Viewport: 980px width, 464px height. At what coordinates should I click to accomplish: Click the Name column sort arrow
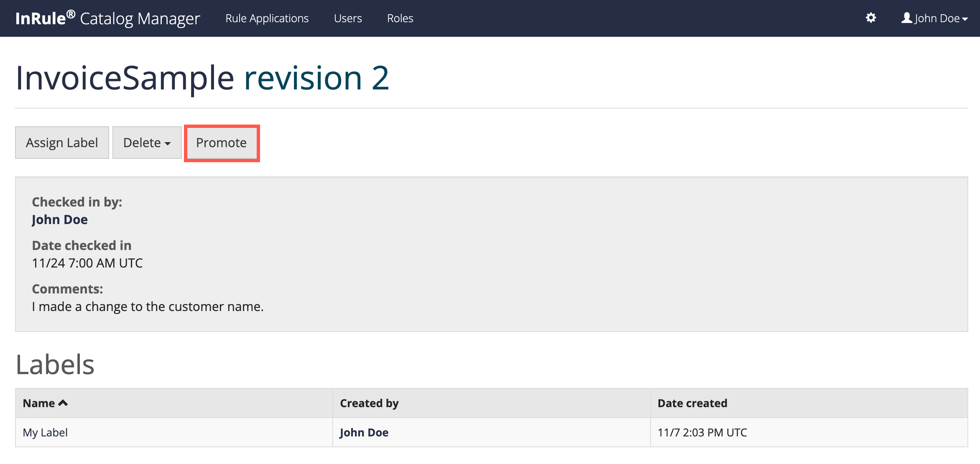pos(63,403)
